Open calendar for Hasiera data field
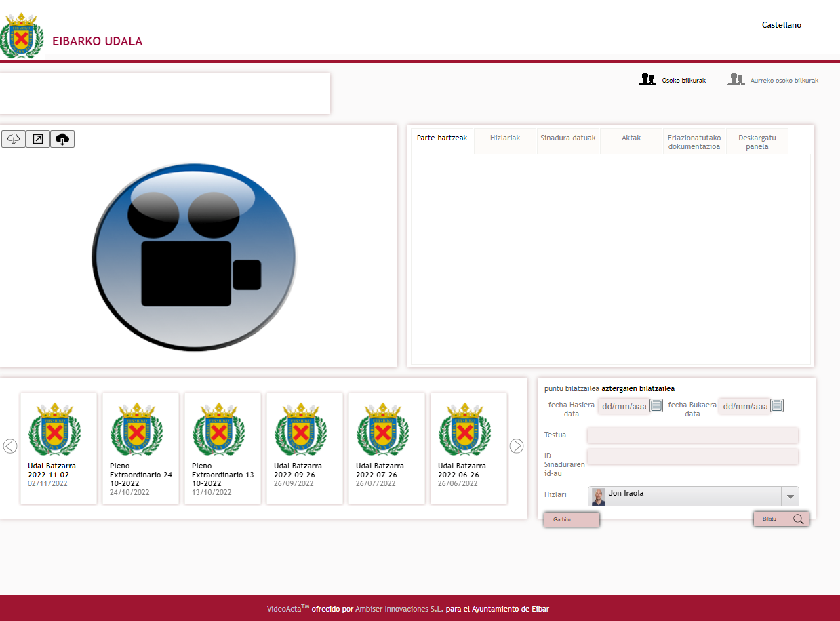This screenshot has height=621, width=840. pos(656,405)
